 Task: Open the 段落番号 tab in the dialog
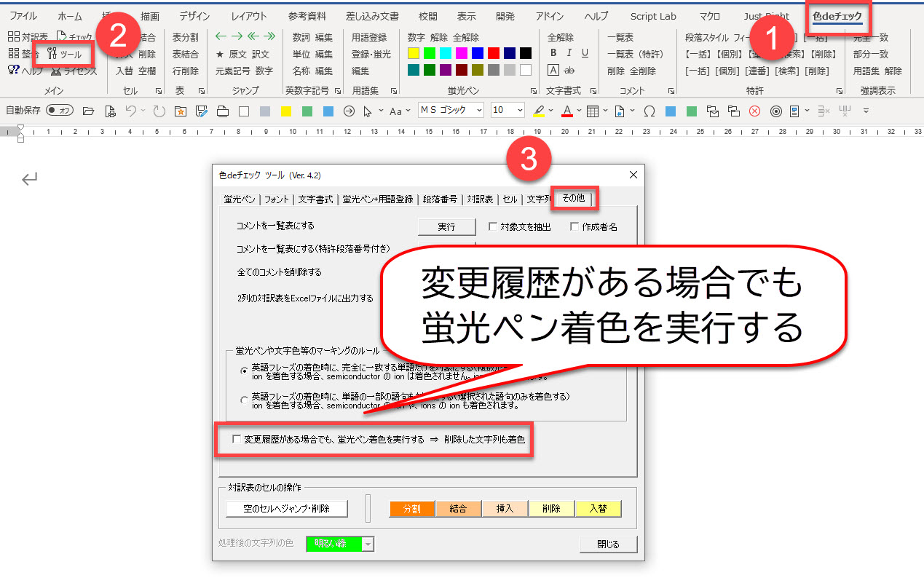coord(440,199)
